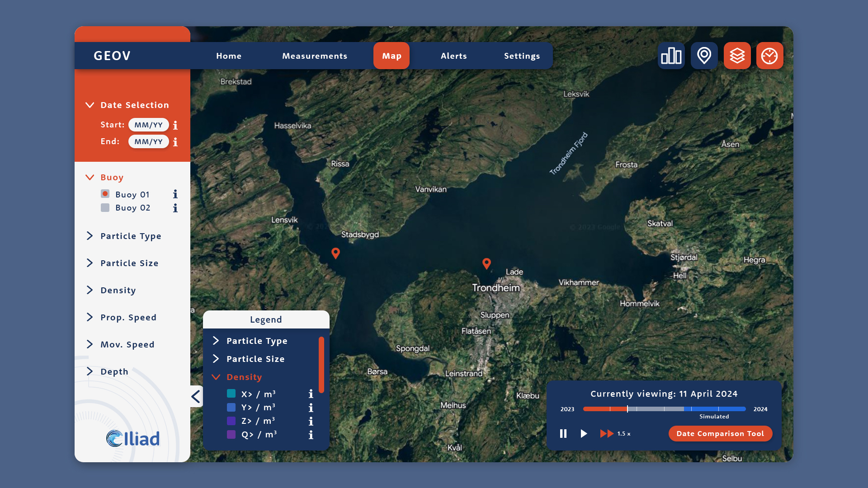
Task: Open the Date Comparison Tool
Action: tap(720, 434)
